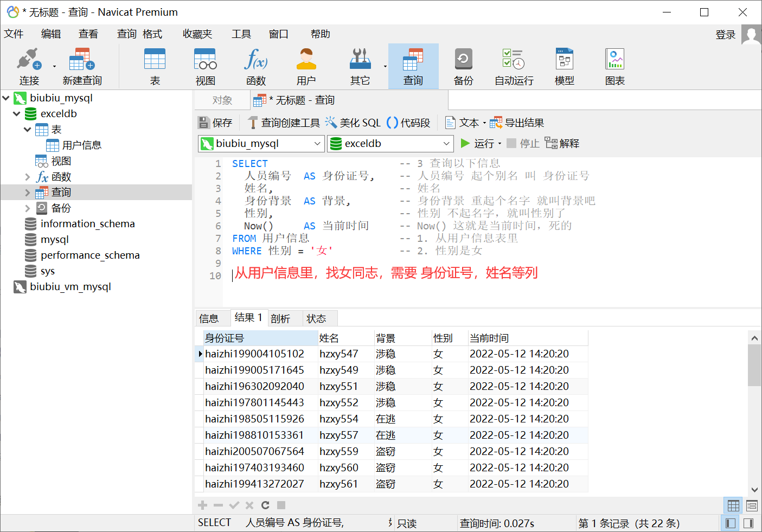Open 查询创建工具 query builder

(x=284, y=123)
